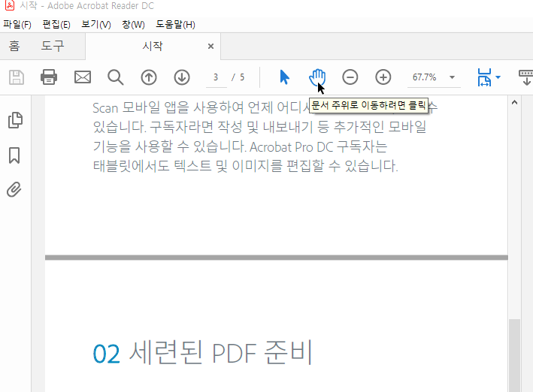Open the 파일(F) menu

(x=17, y=25)
